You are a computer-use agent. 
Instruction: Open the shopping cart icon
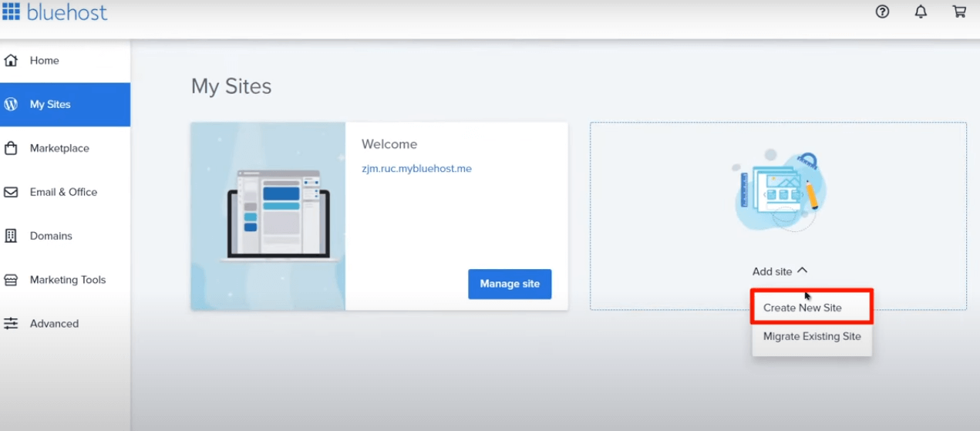[x=959, y=12]
